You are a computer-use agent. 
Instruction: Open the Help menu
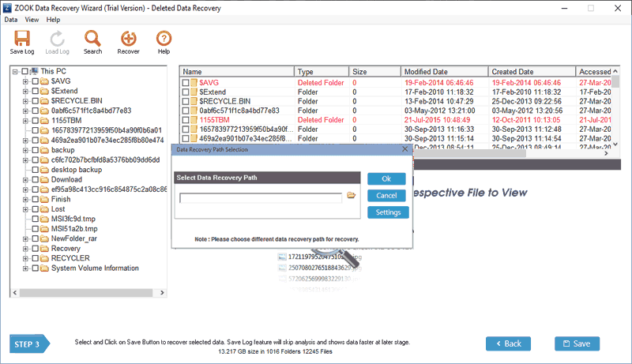53,20
